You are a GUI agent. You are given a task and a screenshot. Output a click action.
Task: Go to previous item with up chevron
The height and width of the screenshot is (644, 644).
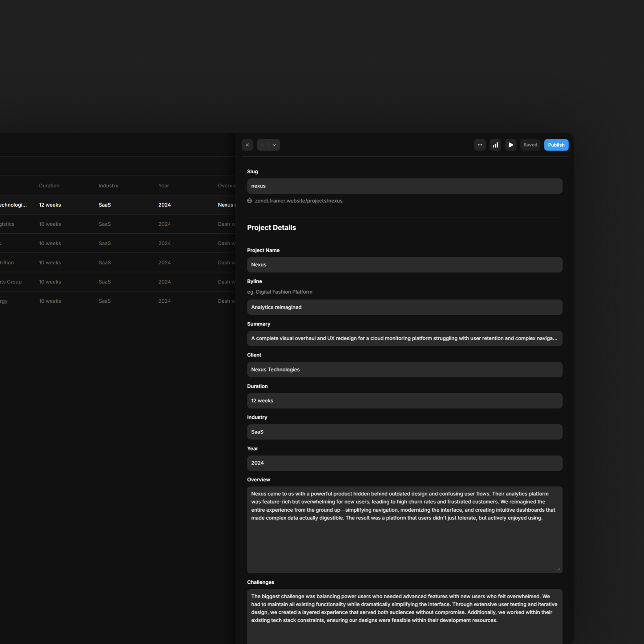tap(262, 145)
